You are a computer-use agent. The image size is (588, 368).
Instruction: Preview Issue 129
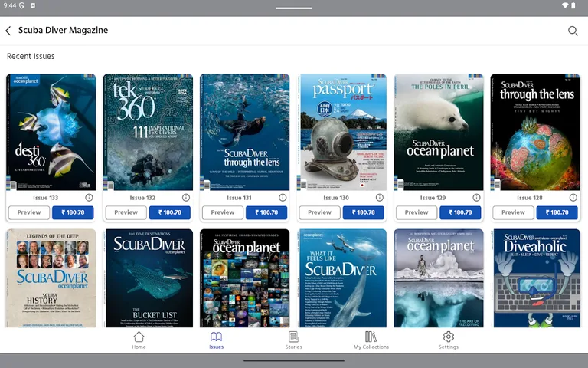coord(416,212)
